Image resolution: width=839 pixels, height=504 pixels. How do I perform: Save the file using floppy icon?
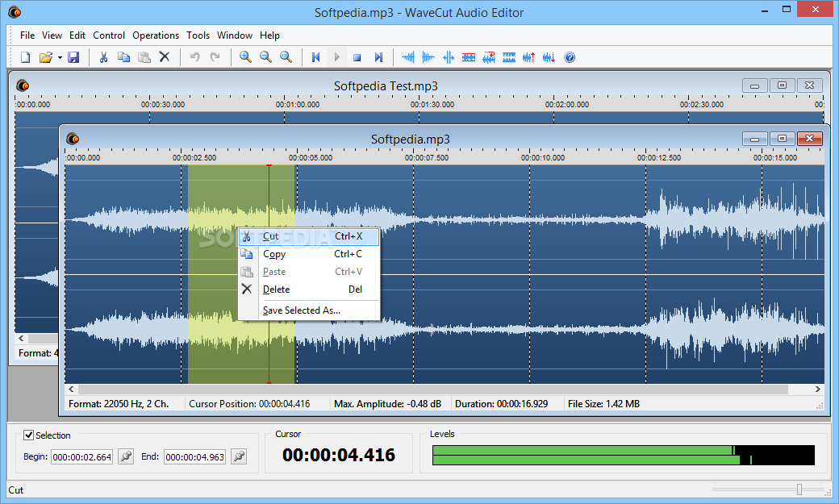(x=73, y=57)
